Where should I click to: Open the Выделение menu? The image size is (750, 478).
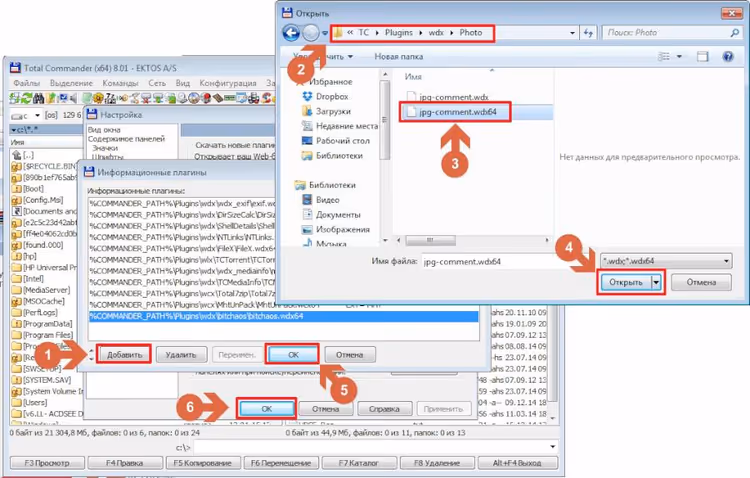71,83
